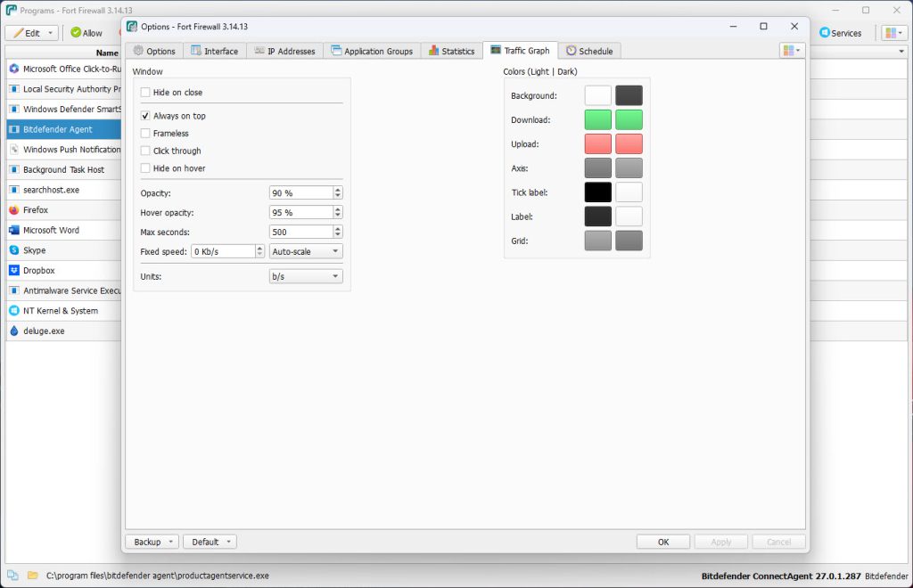Click the Cancel button

[x=778, y=542]
